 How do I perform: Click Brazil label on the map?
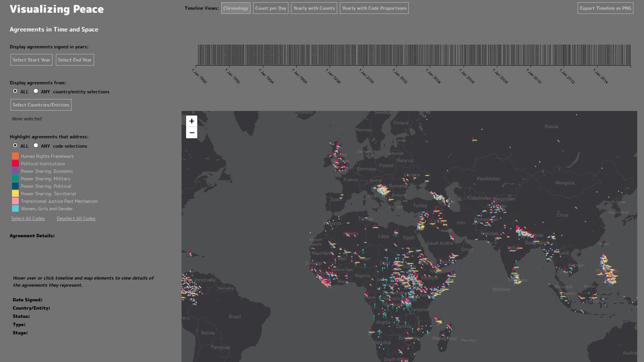click(x=235, y=317)
